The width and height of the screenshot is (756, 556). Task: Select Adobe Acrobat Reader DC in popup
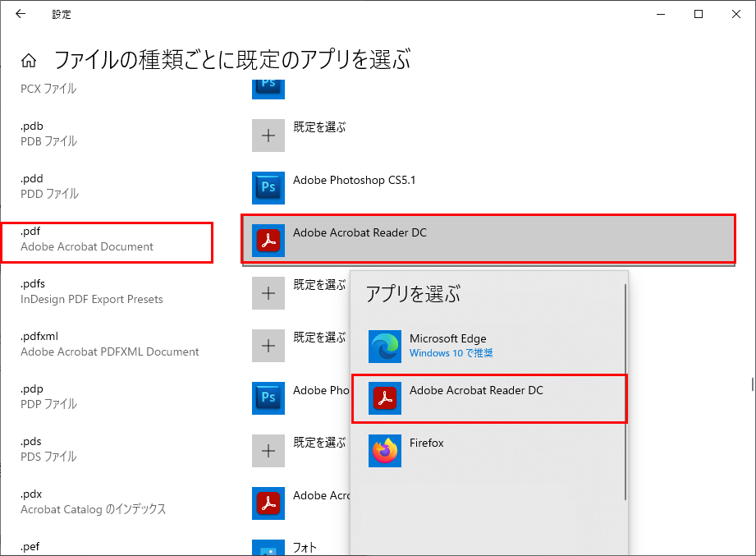489,398
